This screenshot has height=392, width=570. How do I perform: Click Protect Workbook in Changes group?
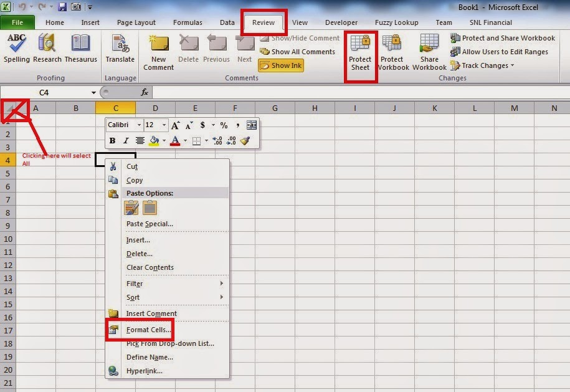392,52
